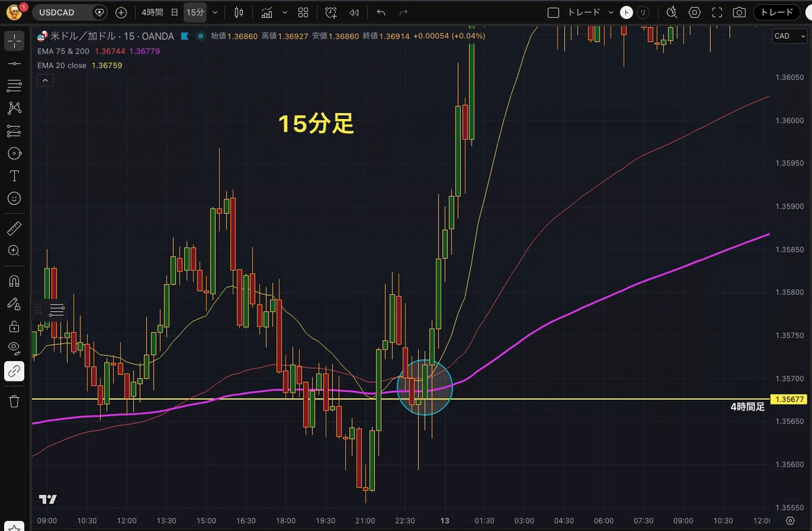Select the ruler measure tool

[14, 228]
